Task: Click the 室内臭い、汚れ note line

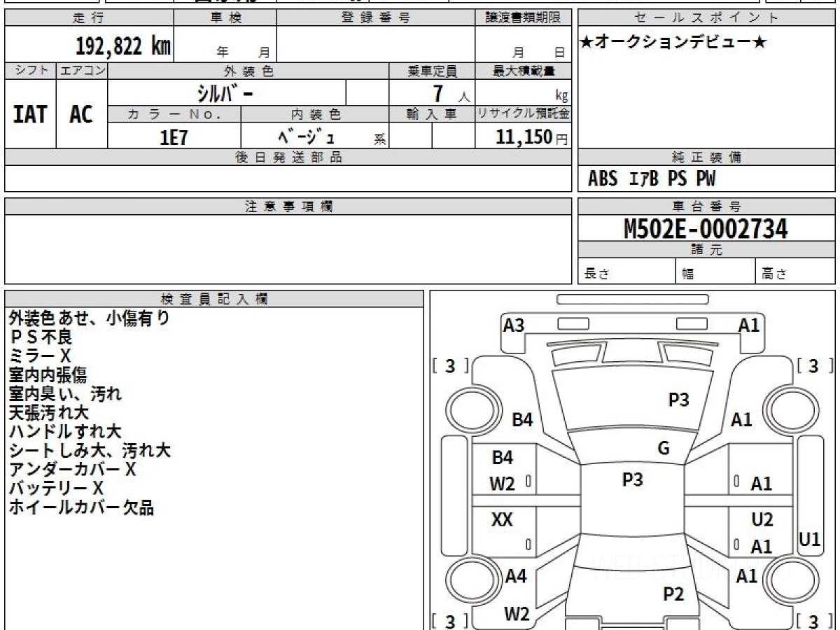Action: 65,394
